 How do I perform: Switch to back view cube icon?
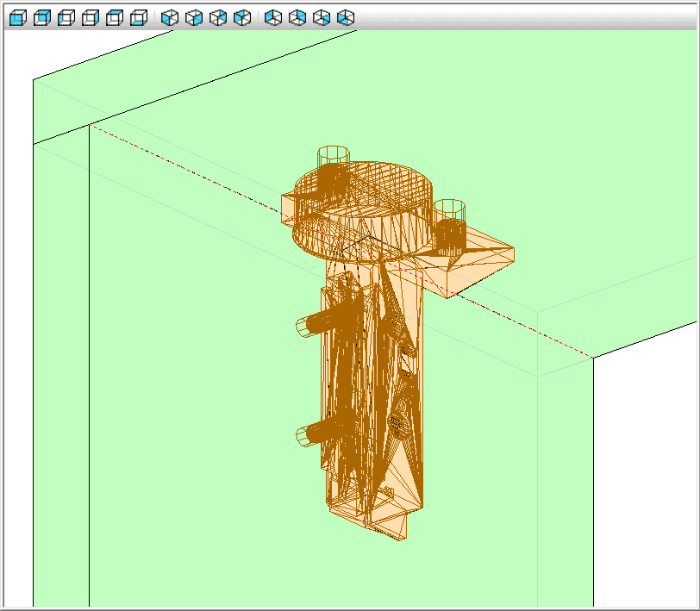42,18
